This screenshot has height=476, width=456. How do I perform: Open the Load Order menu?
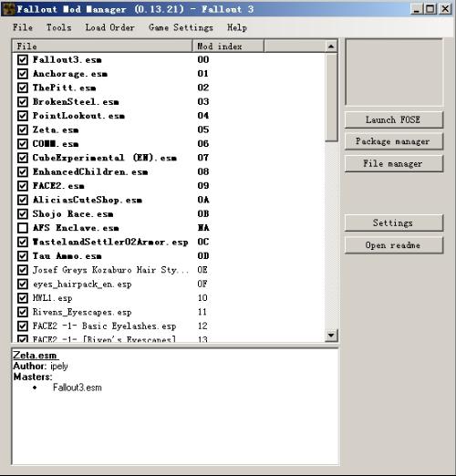point(109,27)
